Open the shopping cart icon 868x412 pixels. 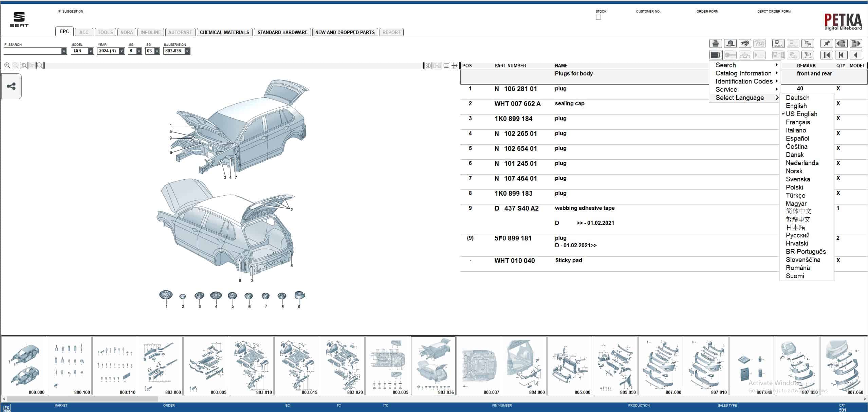(808, 55)
